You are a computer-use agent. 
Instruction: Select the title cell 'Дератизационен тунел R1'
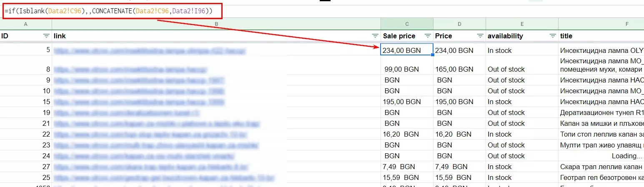pyautogui.click(x=601, y=112)
